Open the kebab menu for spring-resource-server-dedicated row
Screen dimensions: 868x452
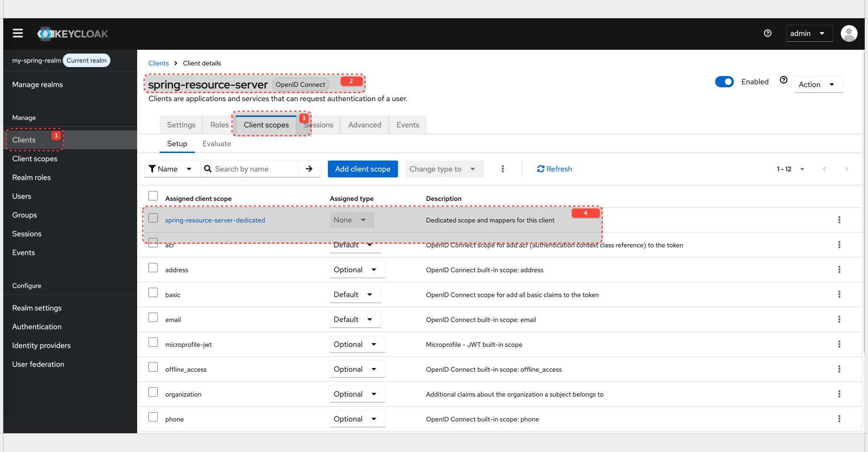click(839, 220)
